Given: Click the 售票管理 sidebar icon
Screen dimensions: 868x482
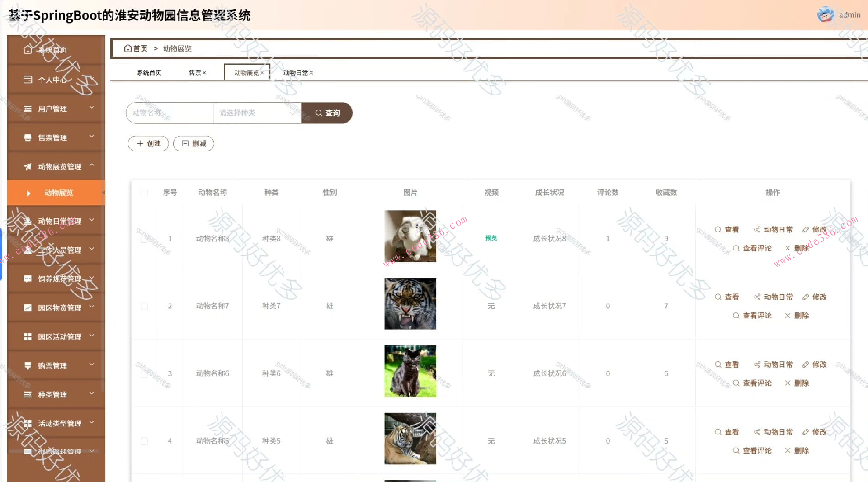Looking at the screenshot, I should point(27,137).
